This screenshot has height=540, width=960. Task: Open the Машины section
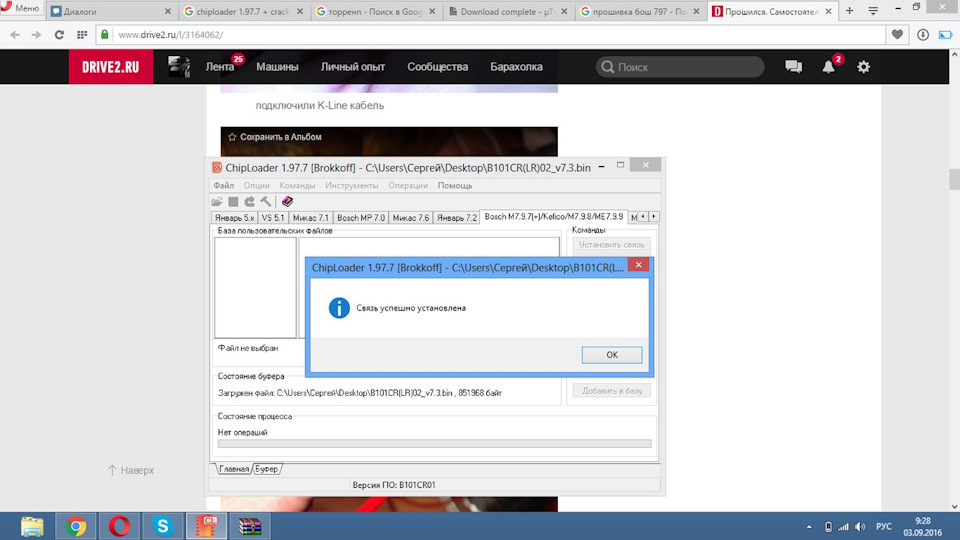pyautogui.click(x=277, y=67)
